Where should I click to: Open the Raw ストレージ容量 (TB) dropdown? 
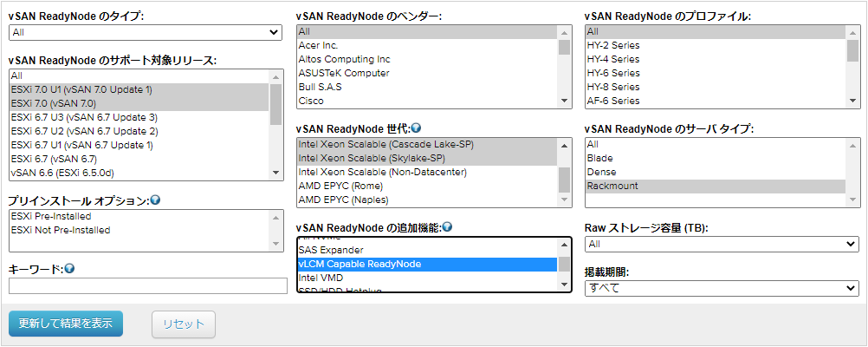[x=722, y=244]
